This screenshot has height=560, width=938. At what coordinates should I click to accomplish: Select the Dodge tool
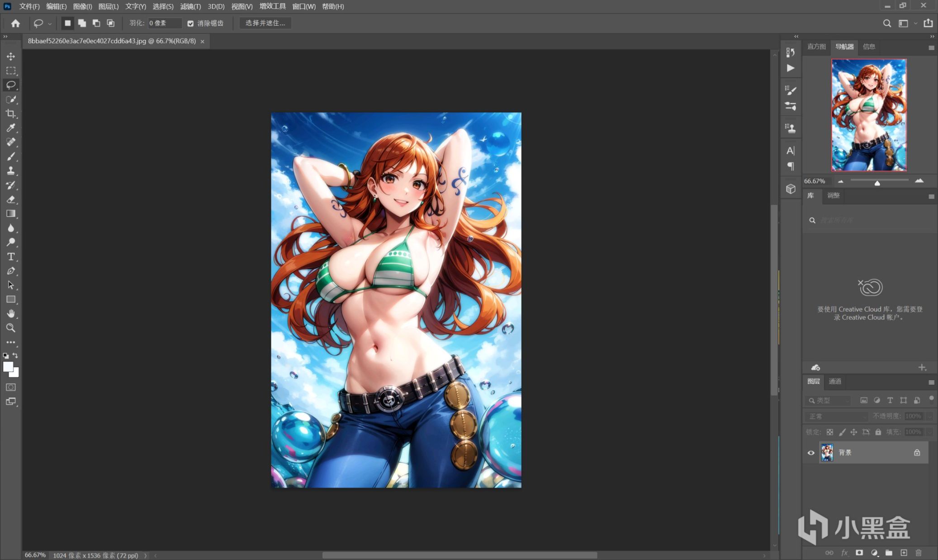click(11, 242)
